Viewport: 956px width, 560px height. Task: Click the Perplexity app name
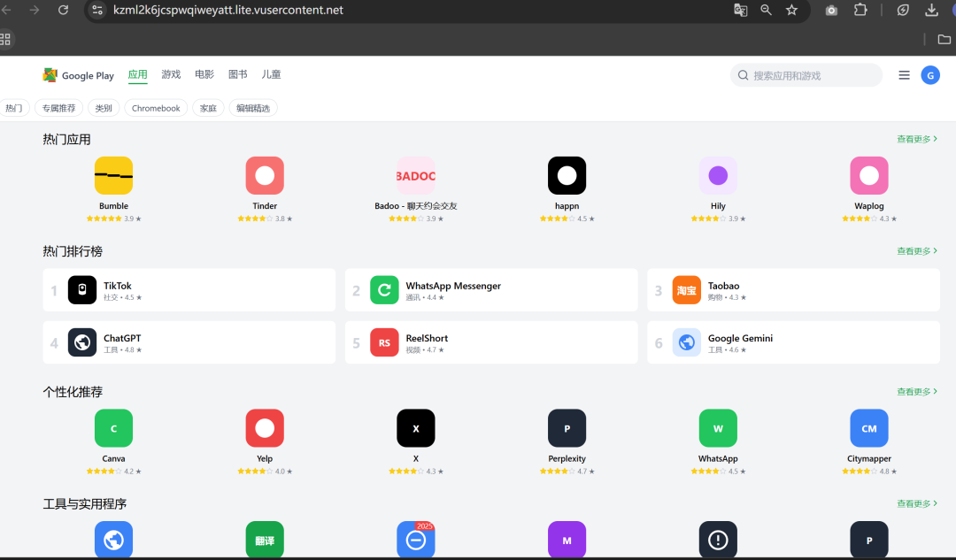click(x=567, y=458)
